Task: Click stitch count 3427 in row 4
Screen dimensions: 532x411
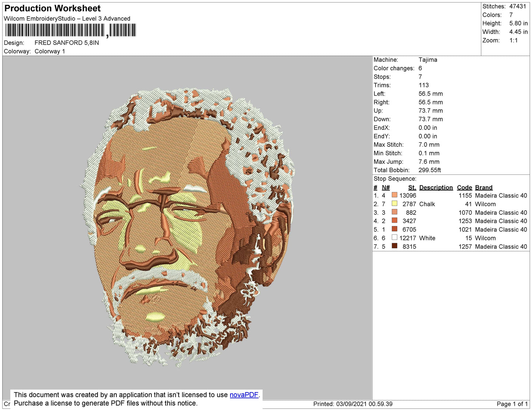Action: 409,221
